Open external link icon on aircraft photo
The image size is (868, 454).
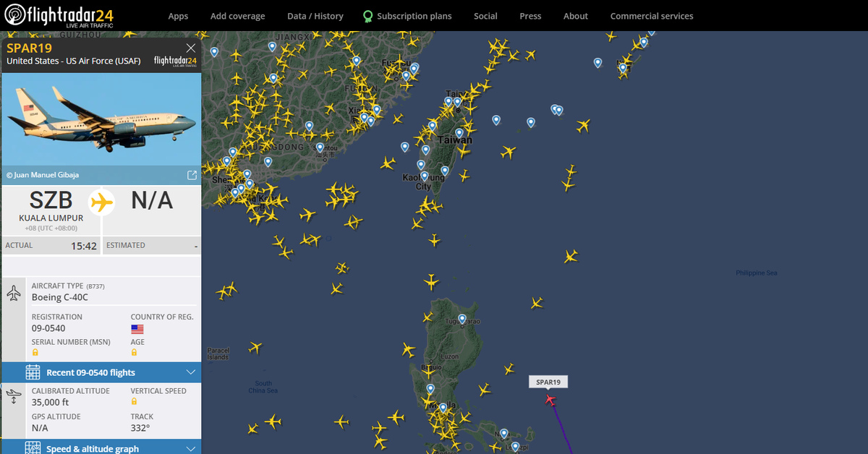pyautogui.click(x=192, y=175)
